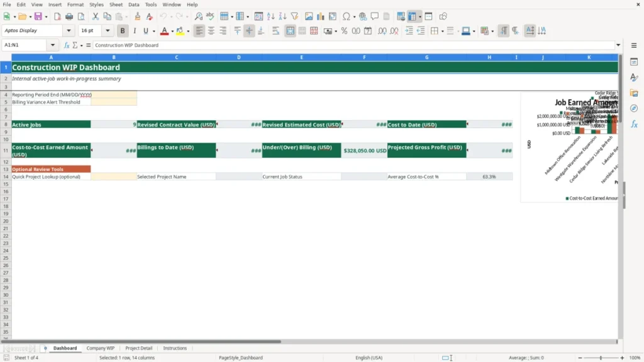Open the sidebar settings hamburger menu
This screenshot has height=362, width=644.
[x=634, y=45]
